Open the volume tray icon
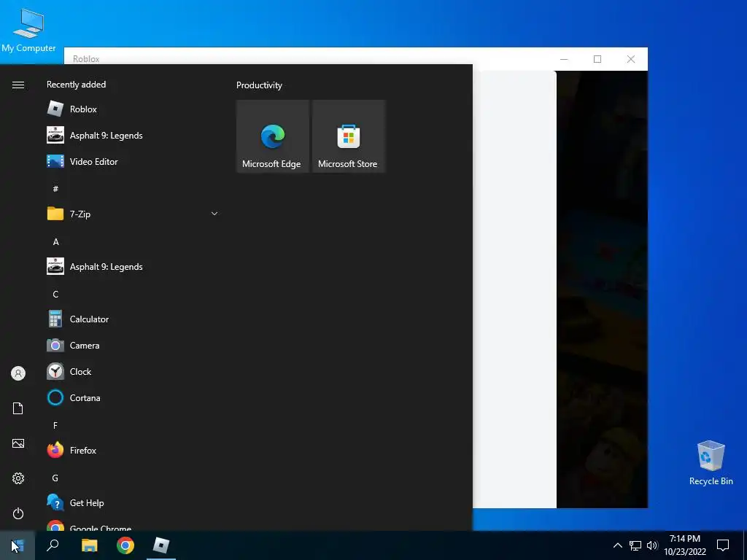The image size is (747, 560). [x=652, y=545]
